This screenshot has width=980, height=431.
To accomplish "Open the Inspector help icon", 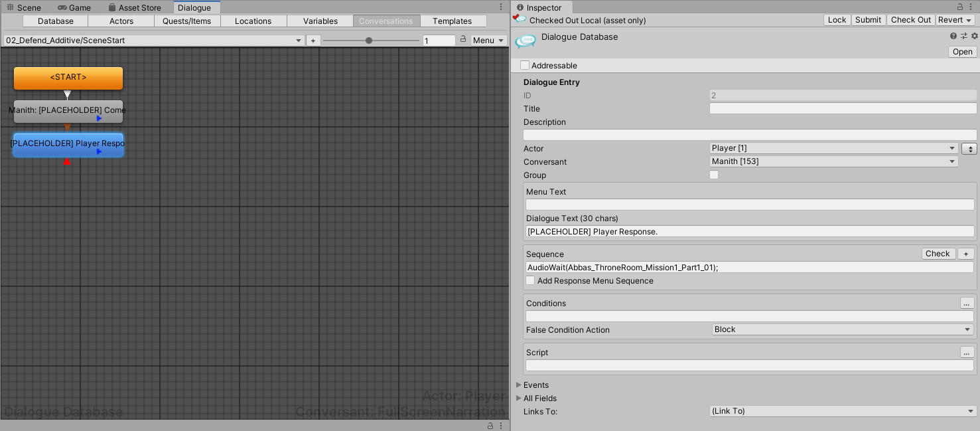I will 953,37.
